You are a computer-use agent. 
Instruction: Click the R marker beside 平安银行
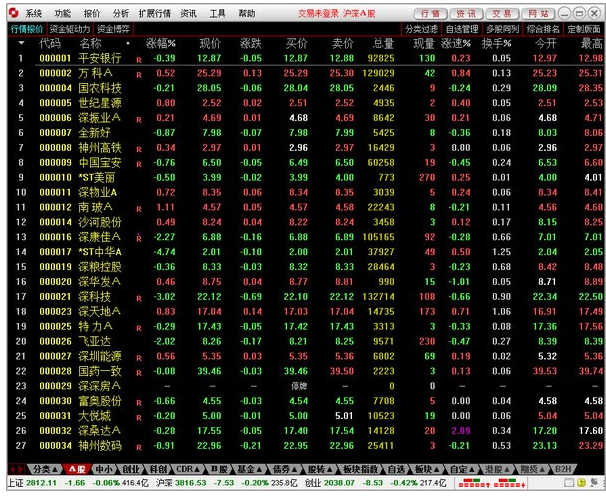(x=139, y=60)
